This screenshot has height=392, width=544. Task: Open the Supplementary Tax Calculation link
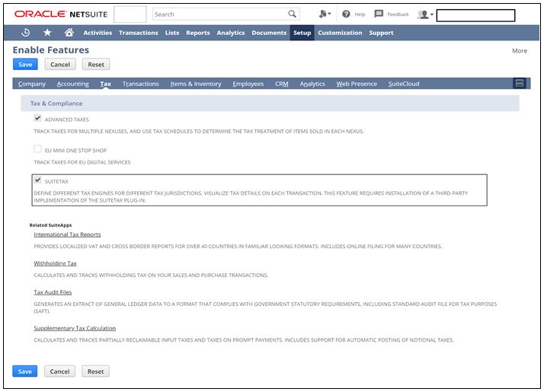(x=75, y=328)
